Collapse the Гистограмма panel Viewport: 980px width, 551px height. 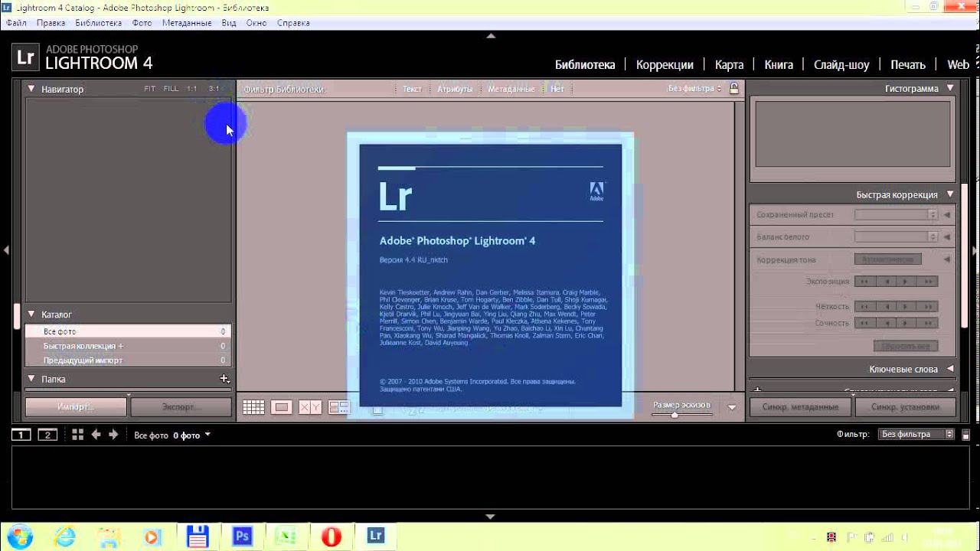950,88
